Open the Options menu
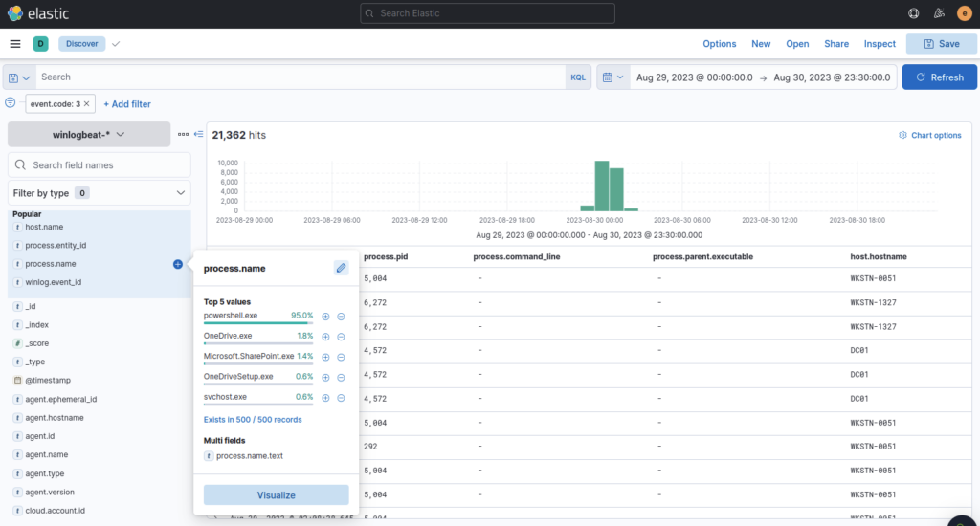This screenshot has height=526, width=980. coord(720,44)
